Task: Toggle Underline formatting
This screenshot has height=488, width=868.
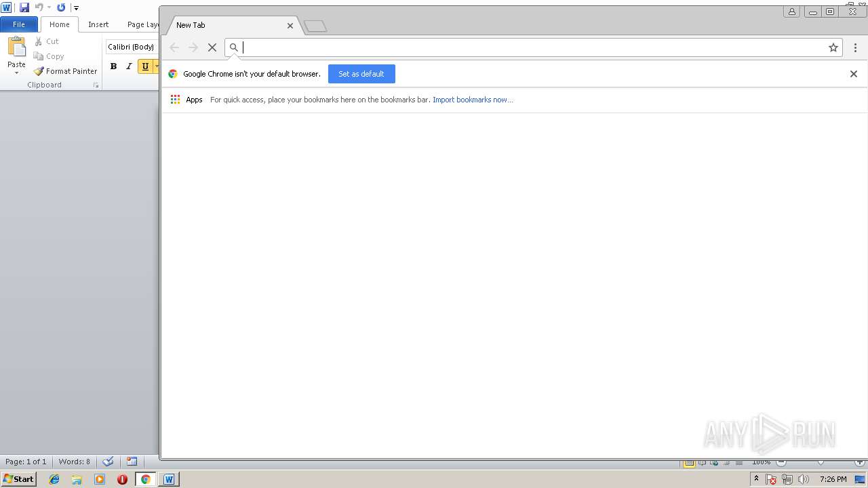Action: [x=145, y=66]
